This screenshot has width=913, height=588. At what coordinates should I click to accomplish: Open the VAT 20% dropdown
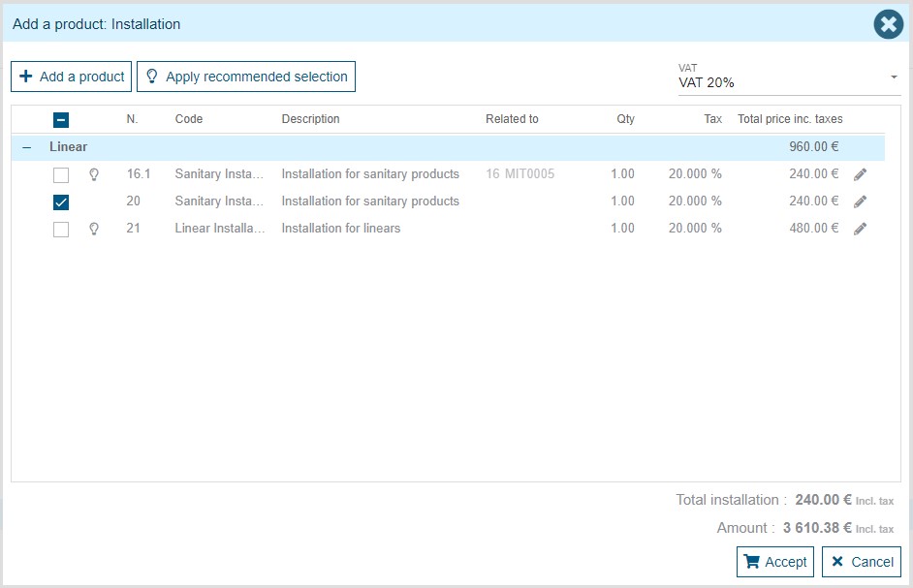(788, 77)
